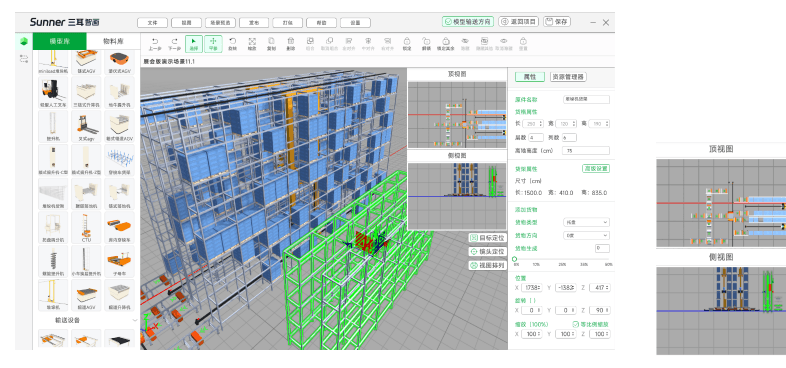Click the 侧视图 side view preview

(x=457, y=196)
